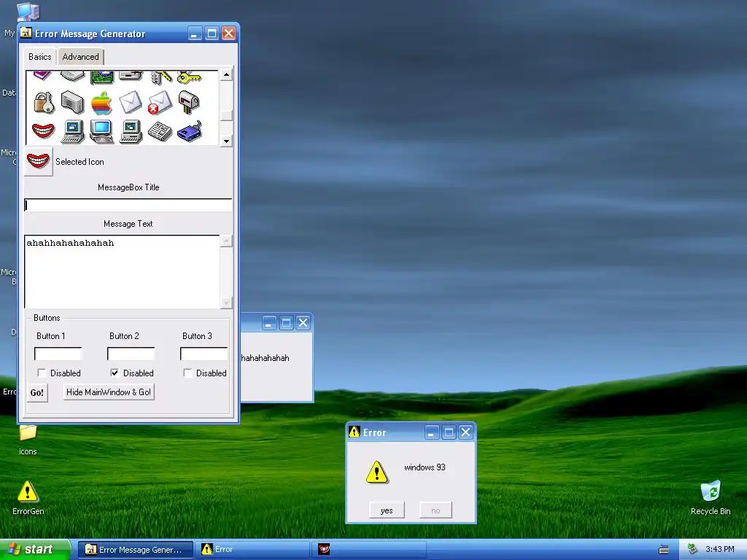747x560 pixels.
Task: Focus the Button 1 text field
Action: click(58, 354)
